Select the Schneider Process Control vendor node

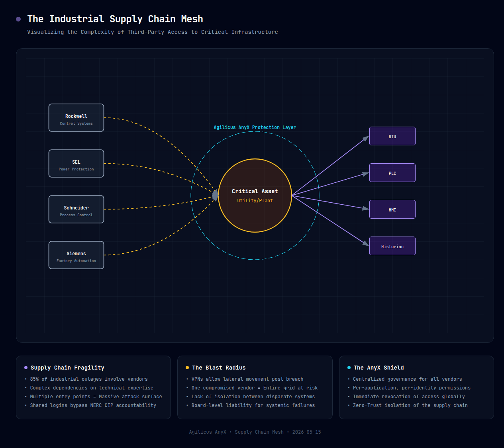click(x=76, y=209)
